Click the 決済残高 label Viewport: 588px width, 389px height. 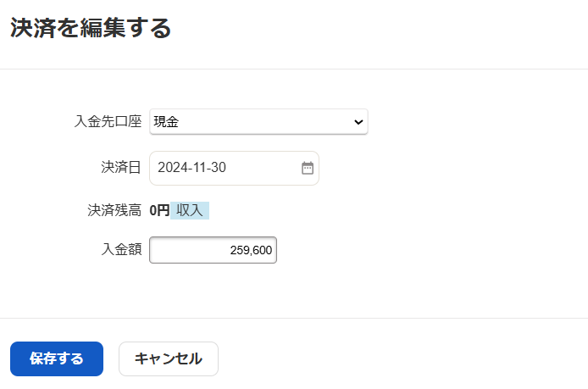114,210
